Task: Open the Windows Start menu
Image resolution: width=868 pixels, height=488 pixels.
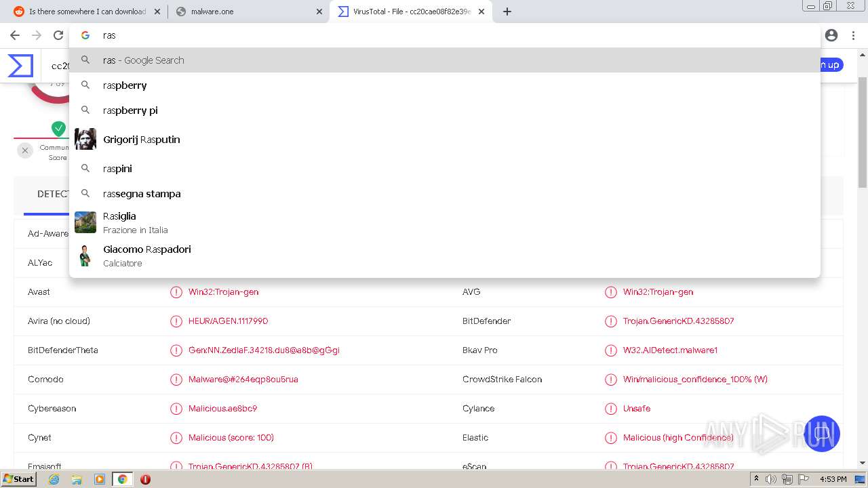Action: 19,479
